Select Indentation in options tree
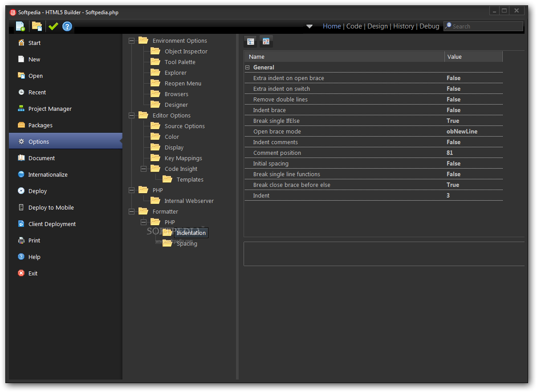Image resolution: width=537 pixels, height=392 pixels. click(x=191, y=233)
